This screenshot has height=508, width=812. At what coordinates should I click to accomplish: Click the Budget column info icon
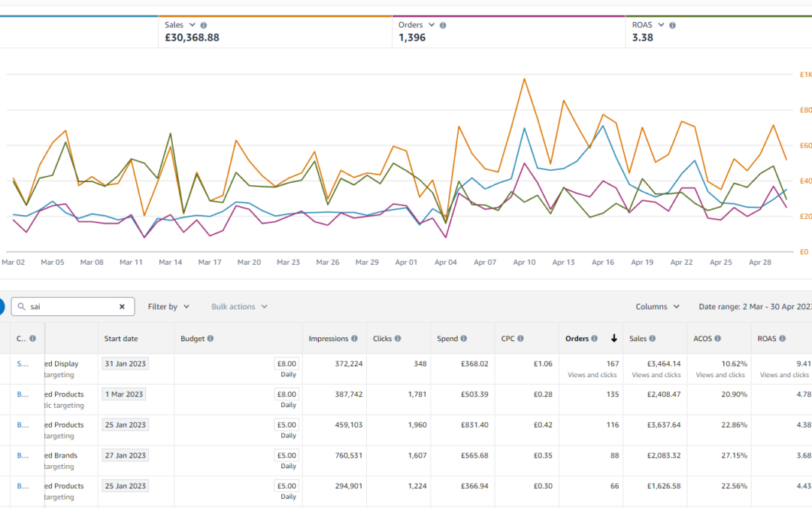211,339
